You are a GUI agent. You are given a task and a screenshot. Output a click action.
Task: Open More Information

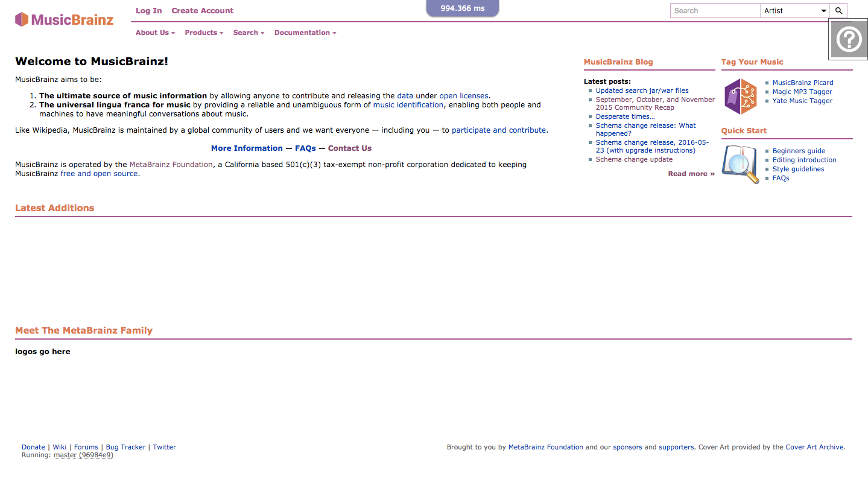(247, 148)
